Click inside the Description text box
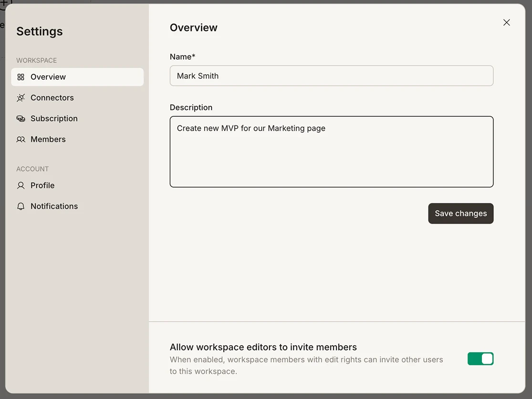 (331, 151)
